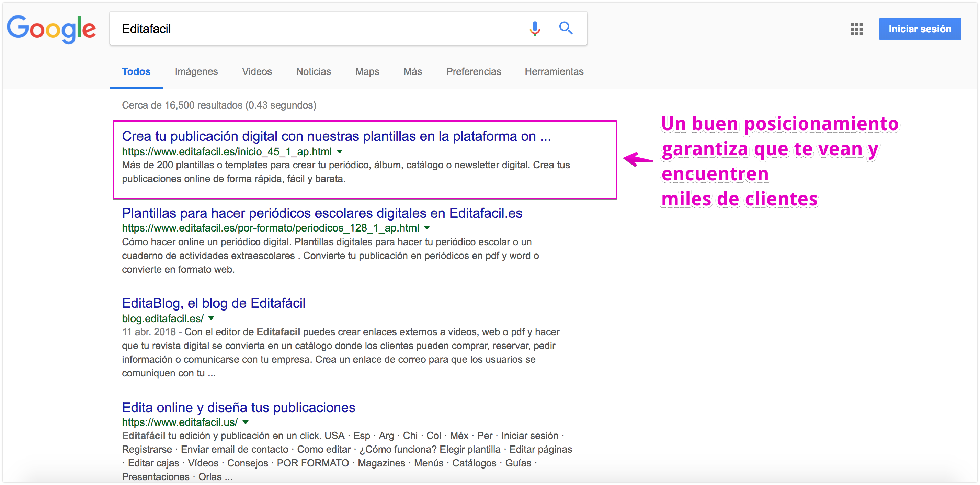Click the URL text blog.editafacil.es/
Image resolution: width=980 pixels, height=485 pixels.
163,318
